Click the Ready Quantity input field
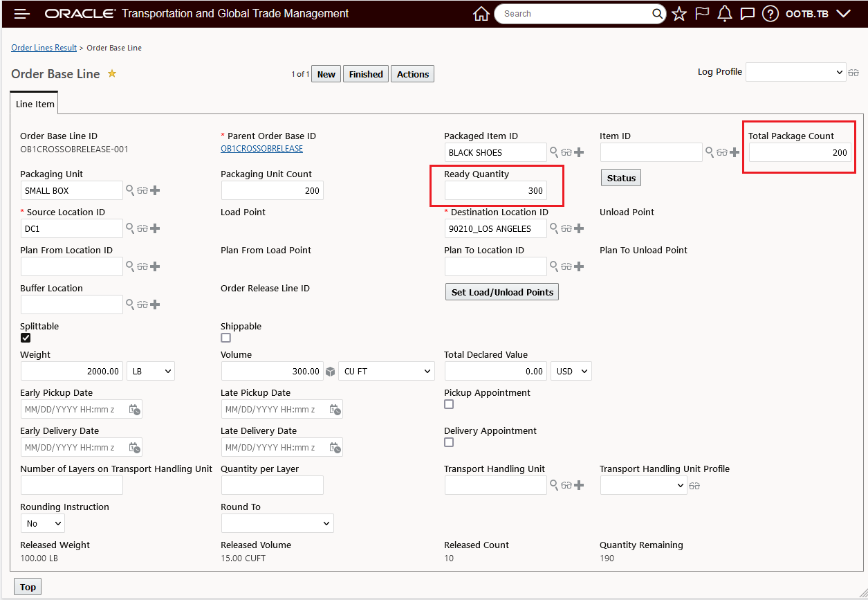This screenshot has height=600, width=868. click(496, 190)
